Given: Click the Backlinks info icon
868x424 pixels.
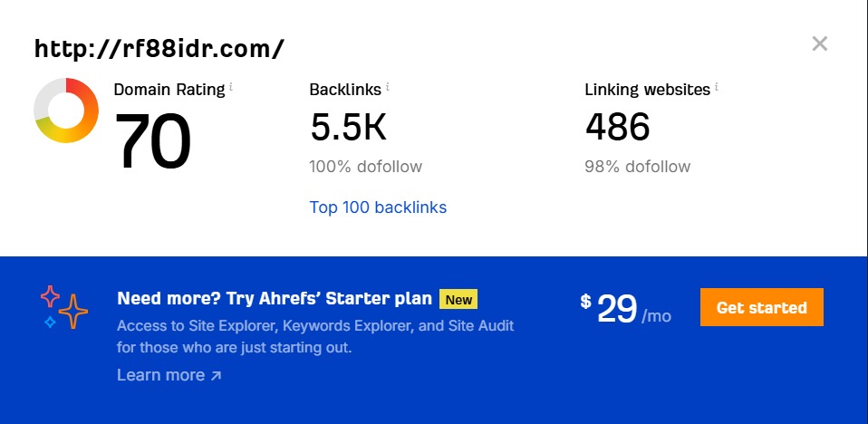Looking at the screenshot, I should click(x=388, y=87).
